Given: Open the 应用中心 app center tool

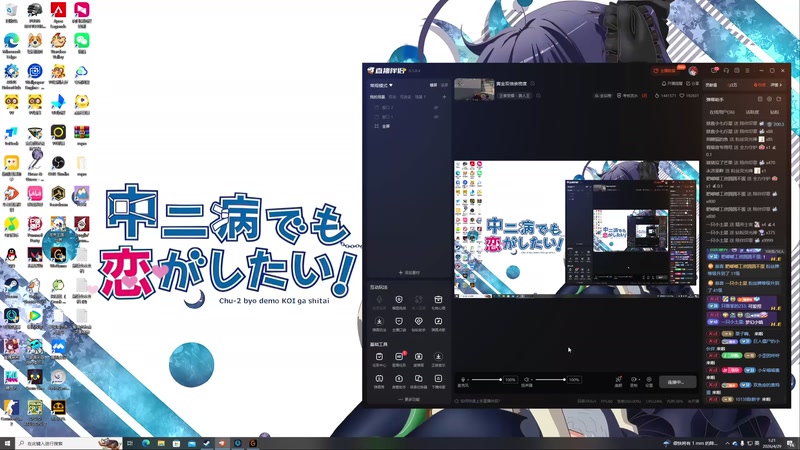Looking at the screenshot, I should tap(379, 358).
